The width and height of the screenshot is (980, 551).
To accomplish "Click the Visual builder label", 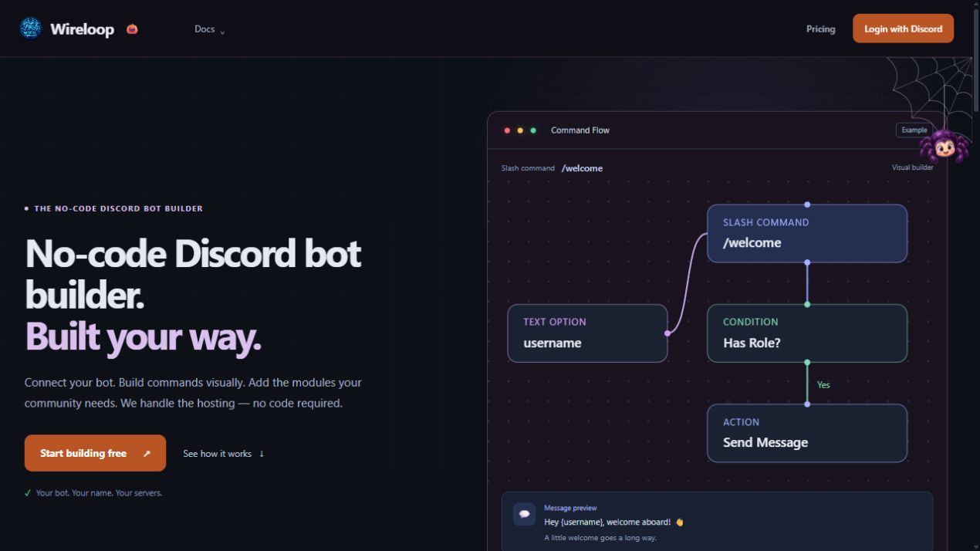I will pyautogui.click(x=912, y=167).
